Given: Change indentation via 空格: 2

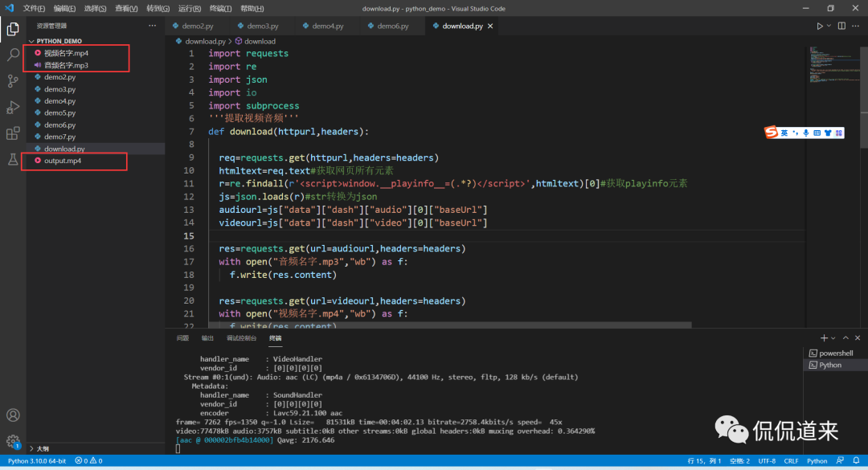Looking at the screenshot, I should click(739, 460).
